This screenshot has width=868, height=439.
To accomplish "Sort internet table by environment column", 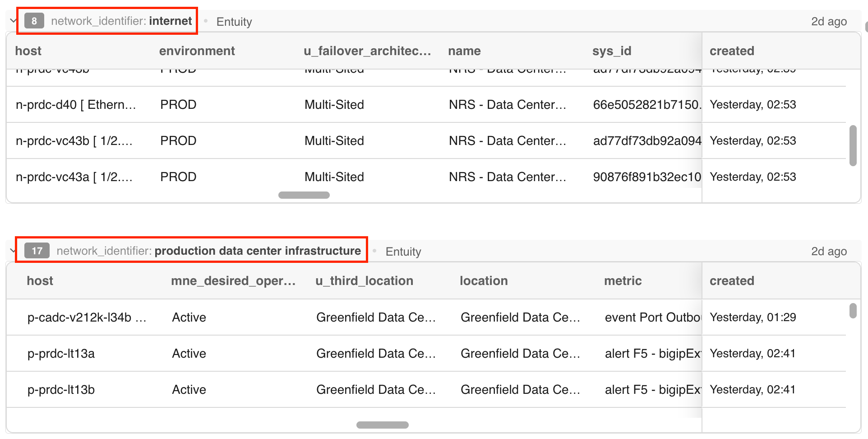I will coord(197,51).
